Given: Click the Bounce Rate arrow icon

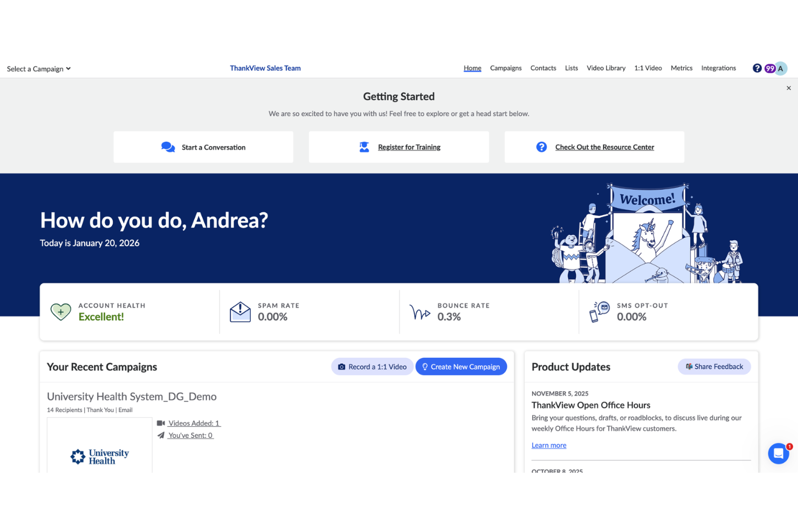Looking at the screenshot, I should (419, 312).
